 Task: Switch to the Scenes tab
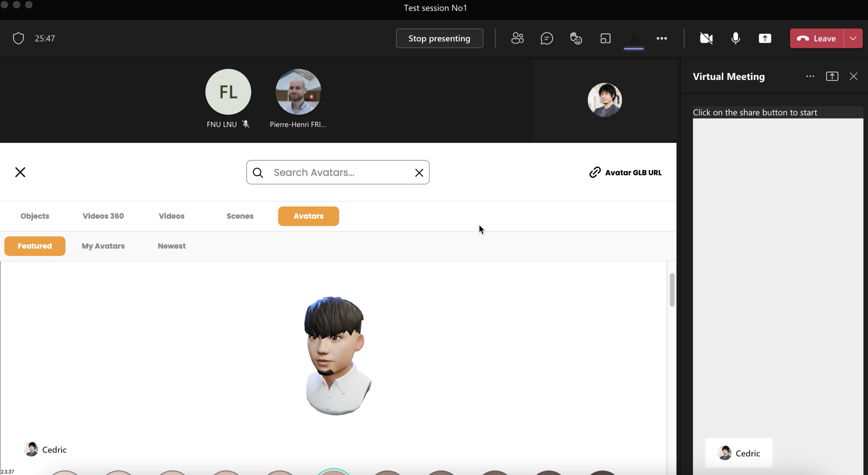coord(240,216)
